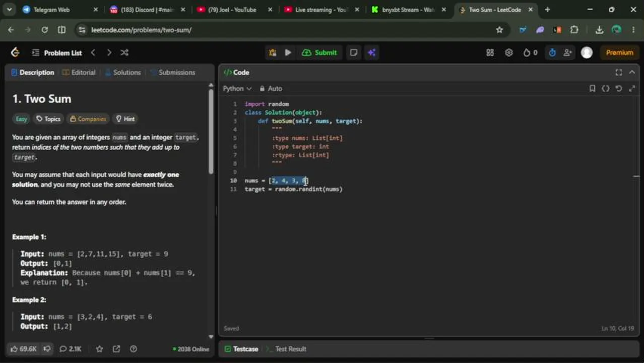
Task: Open the profile avatar menu
Action: tap(587, 52)
